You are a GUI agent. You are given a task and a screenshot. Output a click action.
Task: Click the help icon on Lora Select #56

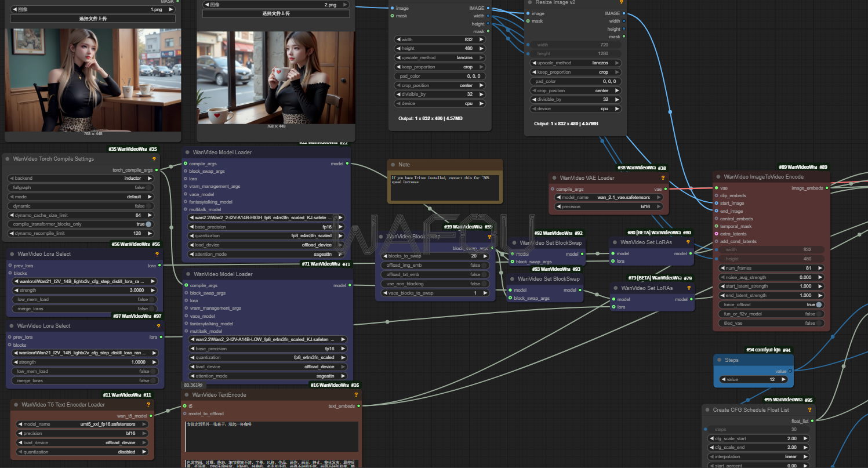point(157,254)
